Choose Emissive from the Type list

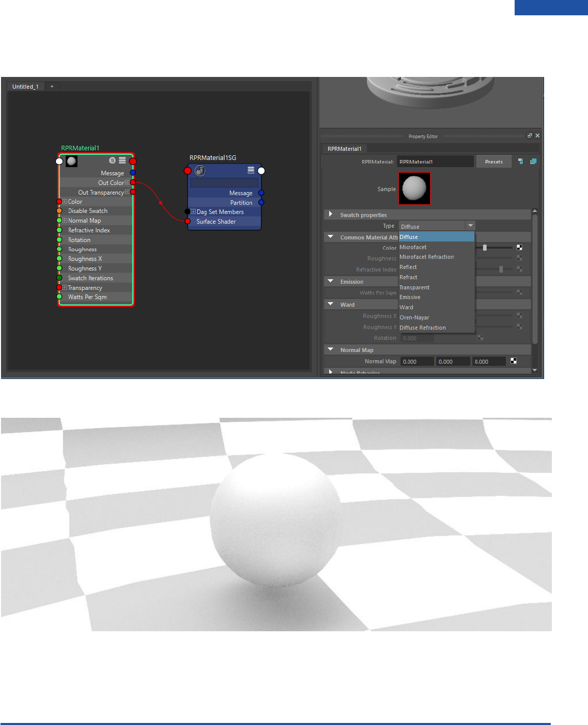[437, 297]
